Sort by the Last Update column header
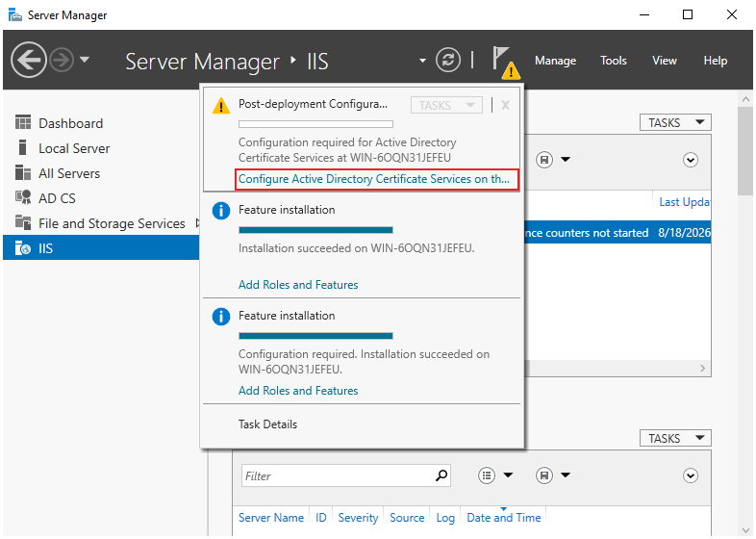The width and height of the screenshot is (756, 539). (x=684, y=202)
